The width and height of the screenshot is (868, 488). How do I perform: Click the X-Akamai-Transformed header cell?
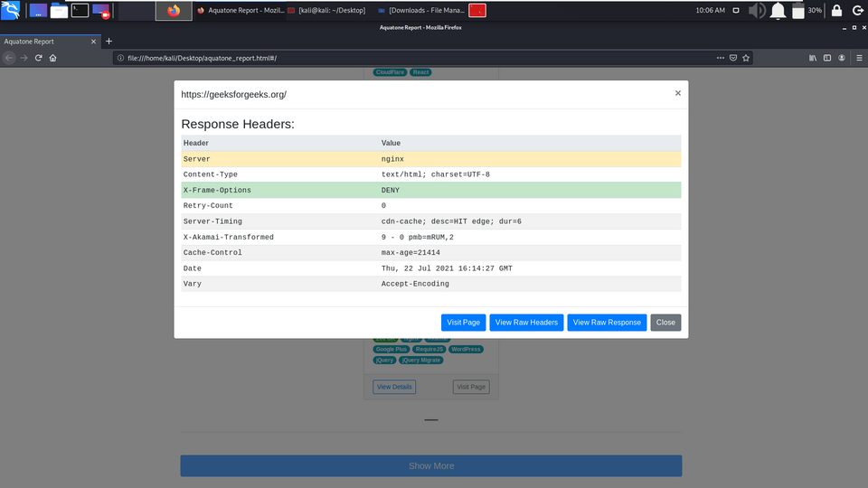coord(229,237)
